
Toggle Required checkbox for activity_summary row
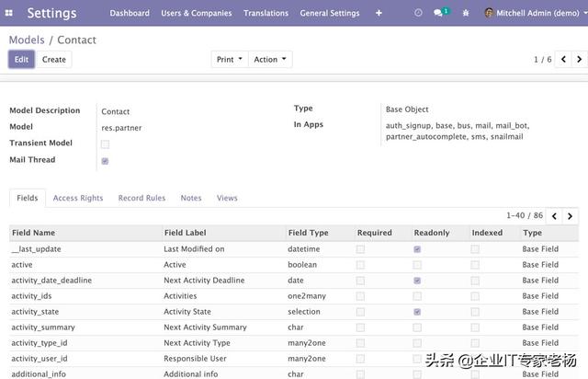[x=360, y=327]
